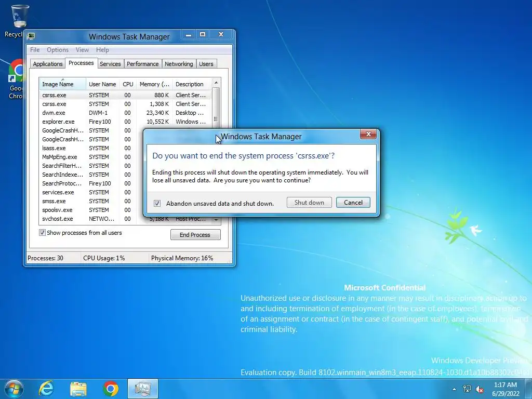Click the Shut down button
This screenshot has height=399, width=532.
309,203
